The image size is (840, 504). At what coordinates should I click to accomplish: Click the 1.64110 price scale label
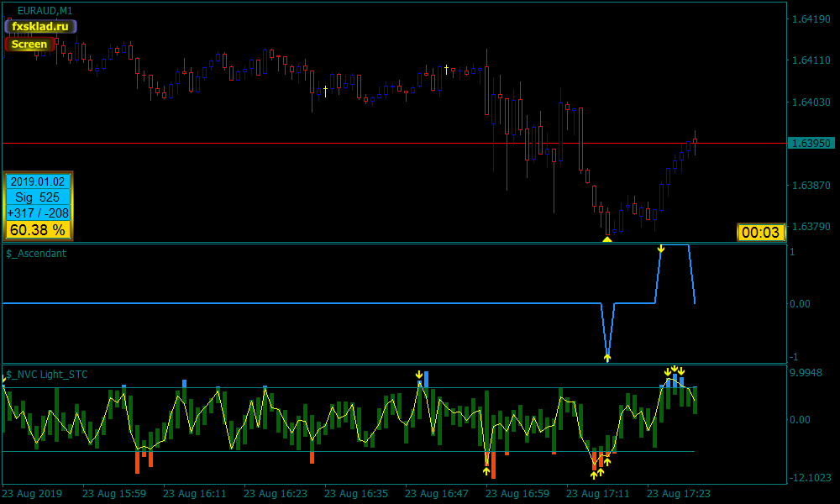pyautogui.click(x=811, y=60)
